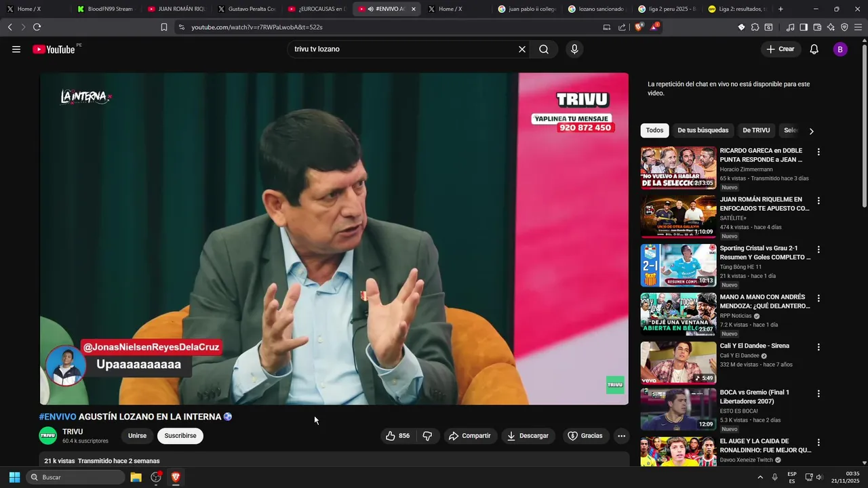Click TRIVU channel avatar

tap(48, 436)
